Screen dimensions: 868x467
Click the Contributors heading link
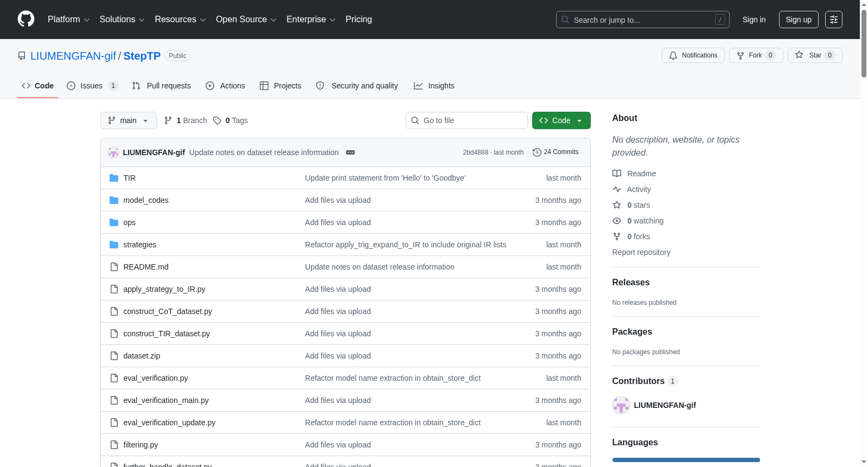point(645,381)
